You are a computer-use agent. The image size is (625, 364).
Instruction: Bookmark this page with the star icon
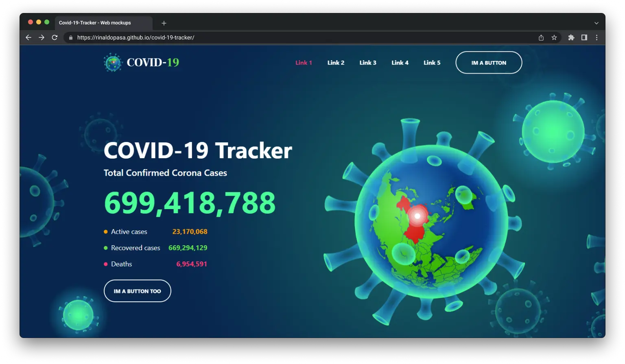point(554,37)
